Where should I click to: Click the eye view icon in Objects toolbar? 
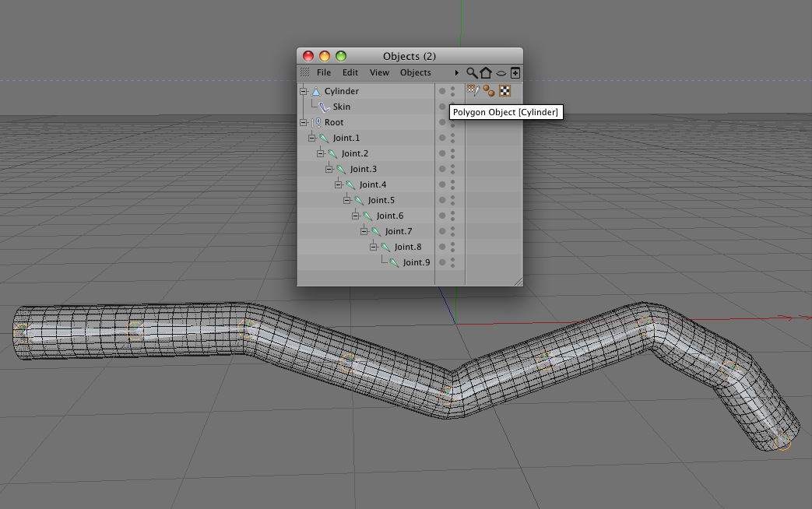(x=501, y=73)
